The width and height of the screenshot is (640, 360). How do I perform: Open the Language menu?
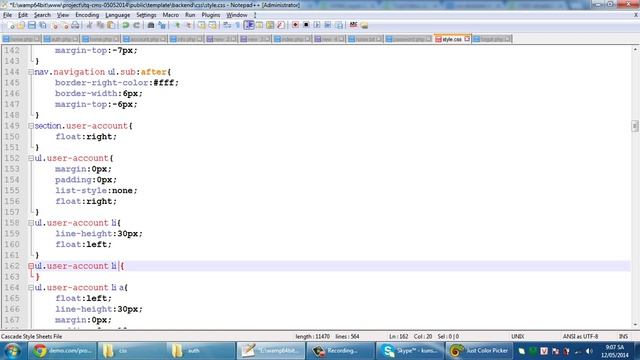[x=118, y=15]
